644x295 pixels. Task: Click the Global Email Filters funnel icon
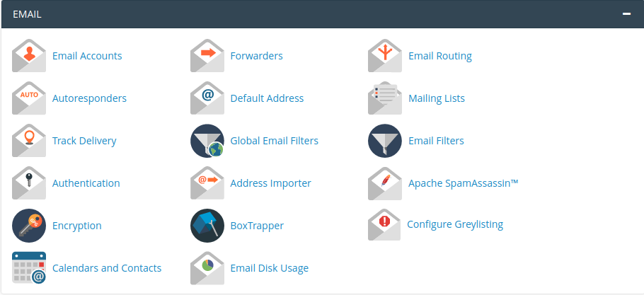tap(207, 141)
